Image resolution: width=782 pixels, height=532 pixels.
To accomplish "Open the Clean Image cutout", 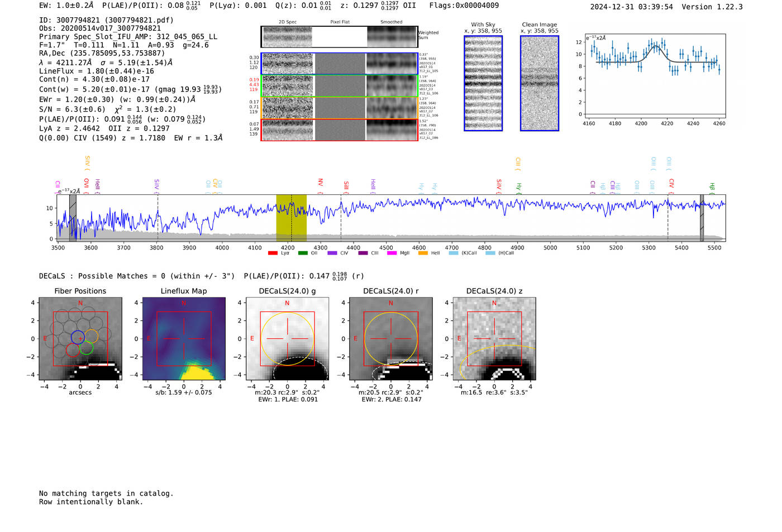I will point(539,83).
